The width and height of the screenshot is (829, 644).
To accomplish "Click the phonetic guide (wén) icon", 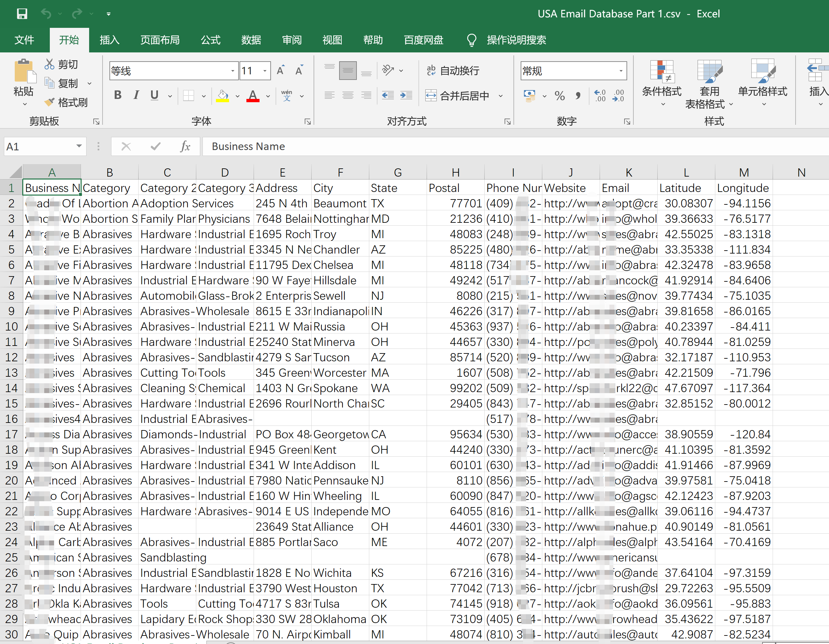I will pyautogui.click(x=287, y=95).
